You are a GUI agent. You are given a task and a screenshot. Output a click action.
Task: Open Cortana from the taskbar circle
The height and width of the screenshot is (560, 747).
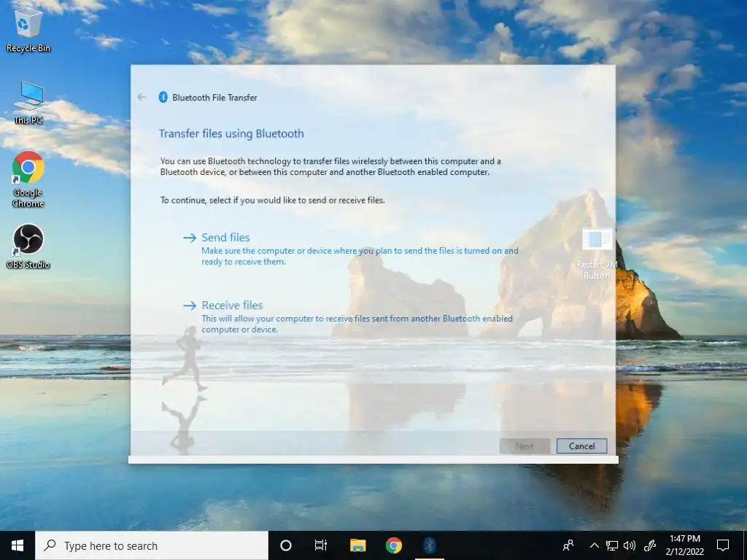coord(286,545)
